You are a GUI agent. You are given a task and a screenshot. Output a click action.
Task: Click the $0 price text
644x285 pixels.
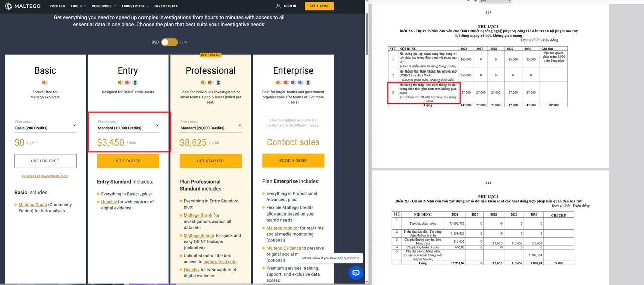19,142
